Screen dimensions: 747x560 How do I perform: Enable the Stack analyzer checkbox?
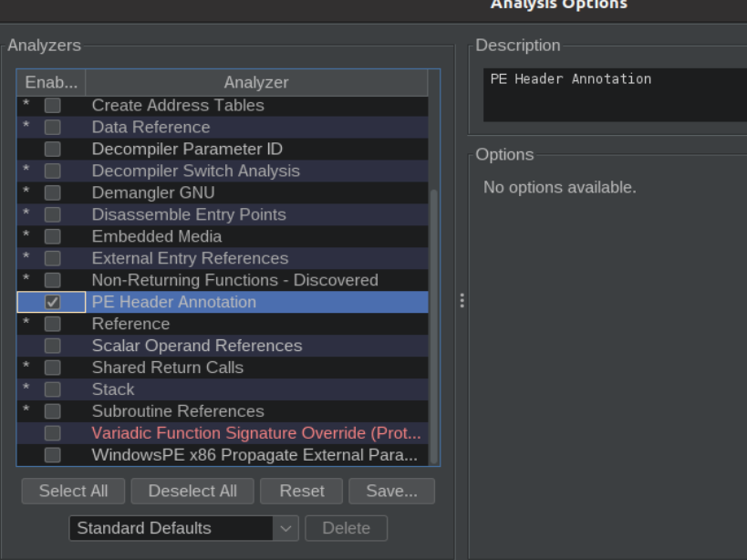52,389
